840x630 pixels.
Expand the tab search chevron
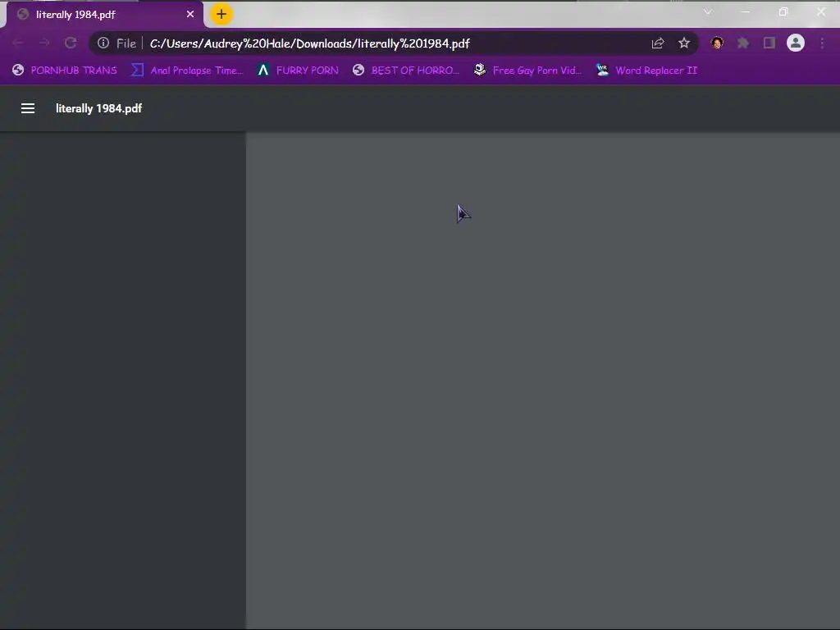pos(708,11)
